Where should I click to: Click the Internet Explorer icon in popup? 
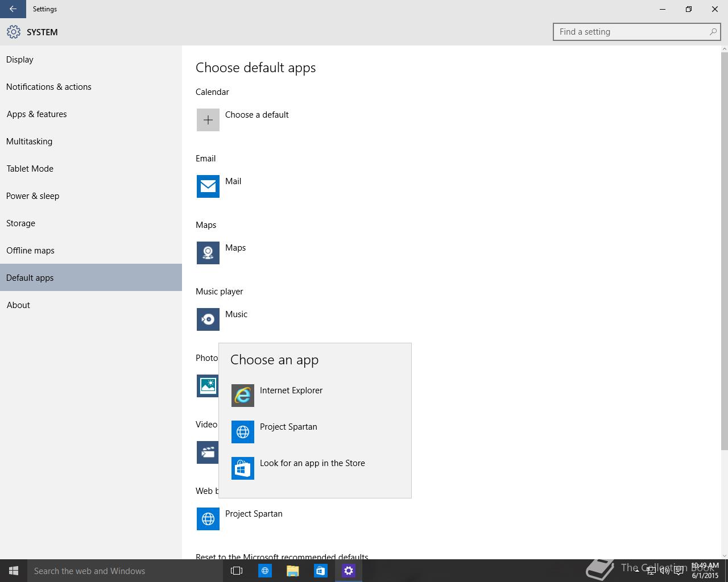click(x=243, y=396)
